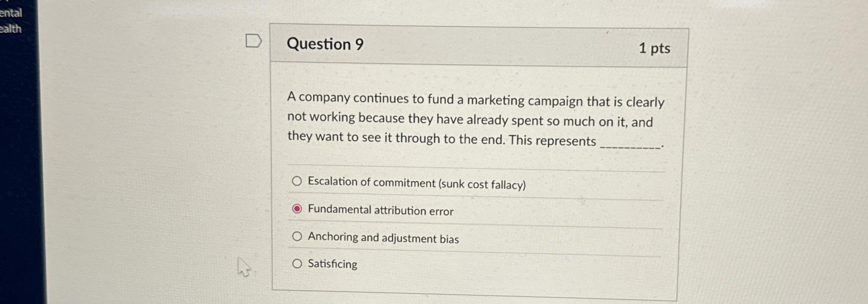
Task: Choose the Anchoring and adjustment bias radio
Action: [x=297, y=237]
